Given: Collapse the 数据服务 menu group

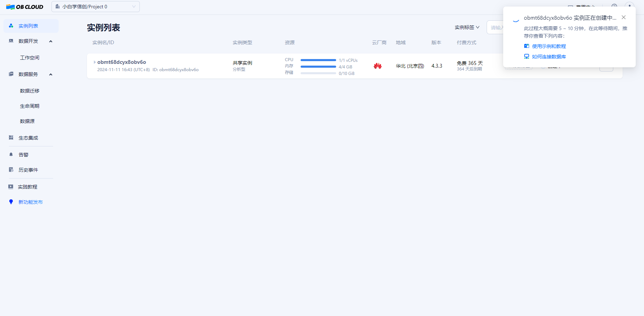Looking at the screenshot, I should click(x=51, y=74).
